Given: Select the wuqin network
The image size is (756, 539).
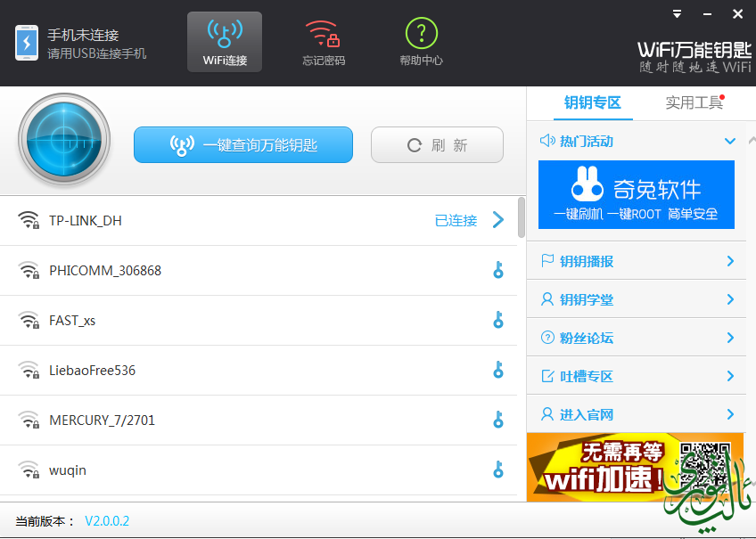Looking at the screenshot, I should 259,470.
